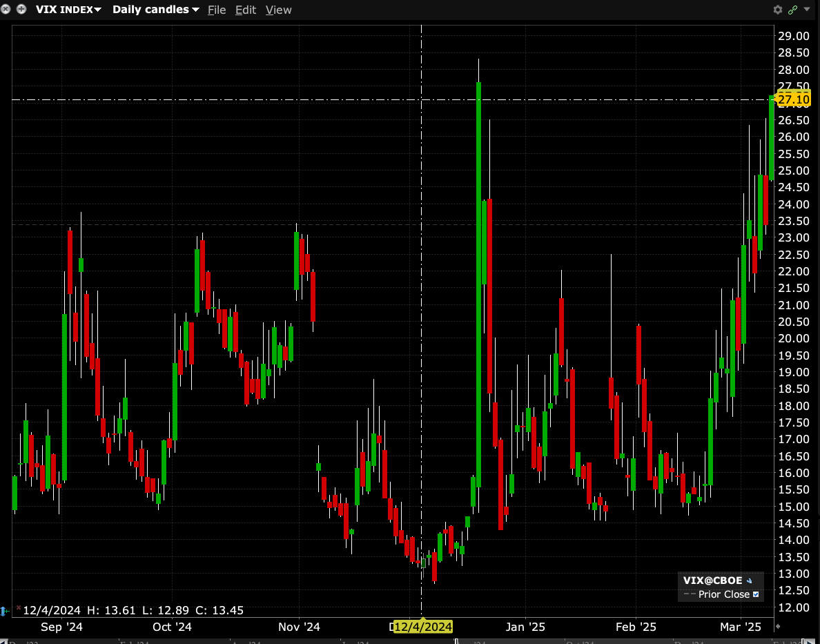Click the small icon right of Mar '25
The width and height of the screenshot is (820, 644).
(x=778, y=627)
